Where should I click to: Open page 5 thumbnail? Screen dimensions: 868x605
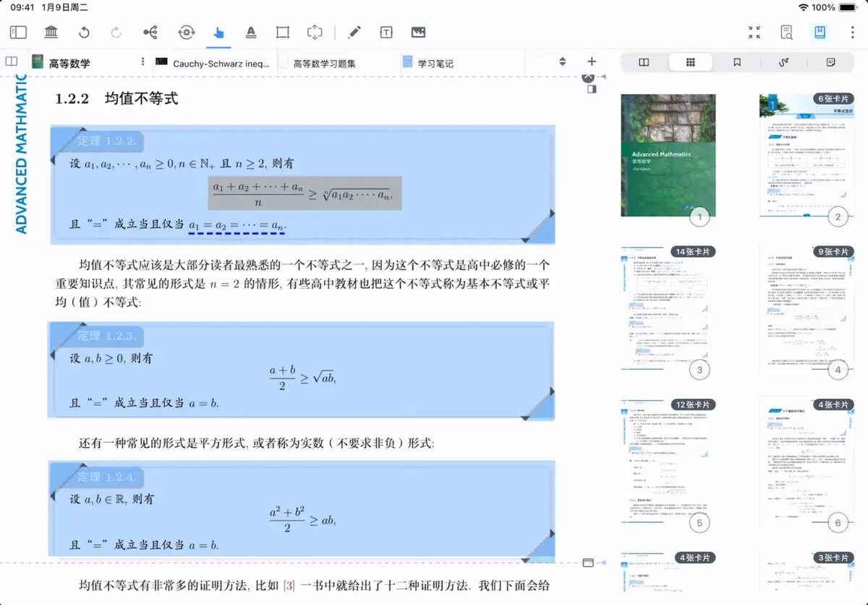668,463
